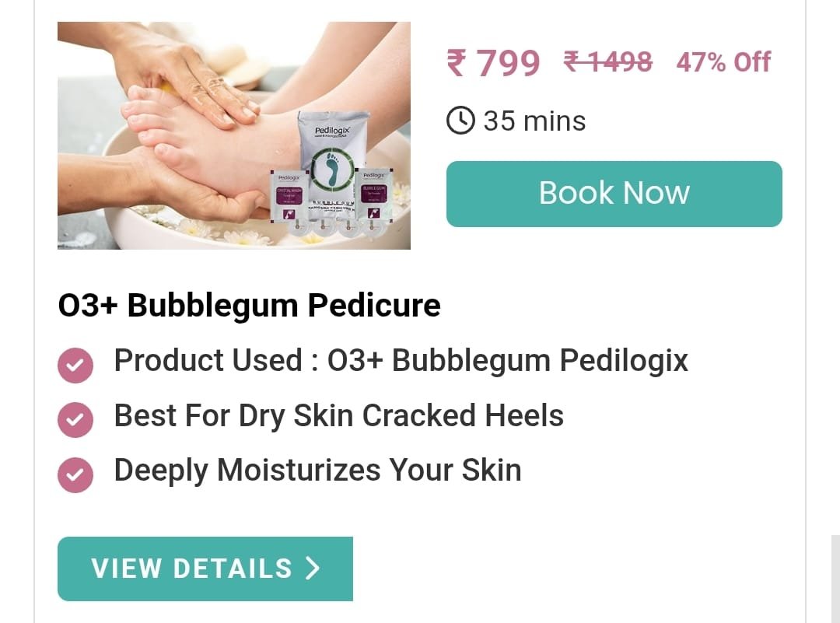The width and height of the screenshot is (840, 623).
Task: Click the struck-through ₹1498 original price
Action: point(608,61)
